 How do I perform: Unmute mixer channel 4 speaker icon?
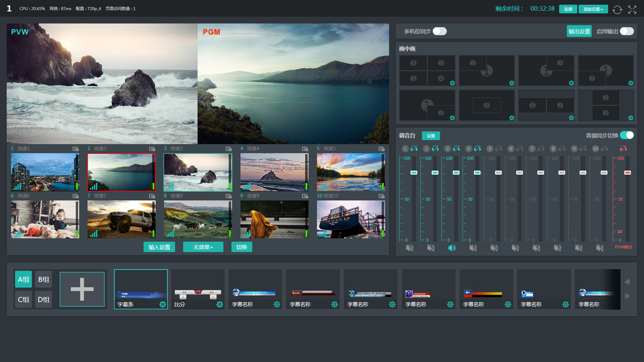pos(473,248)
